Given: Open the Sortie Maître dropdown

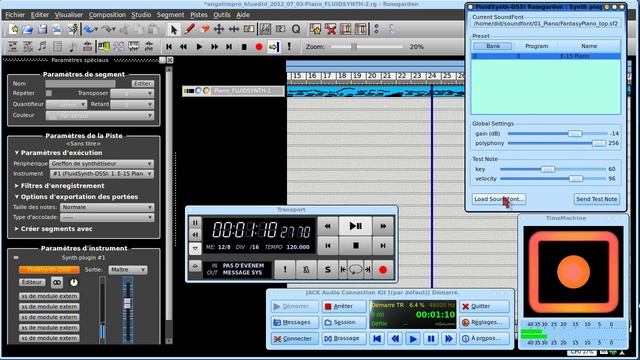Looking at the screenshot, I should (x=128, y=270).
